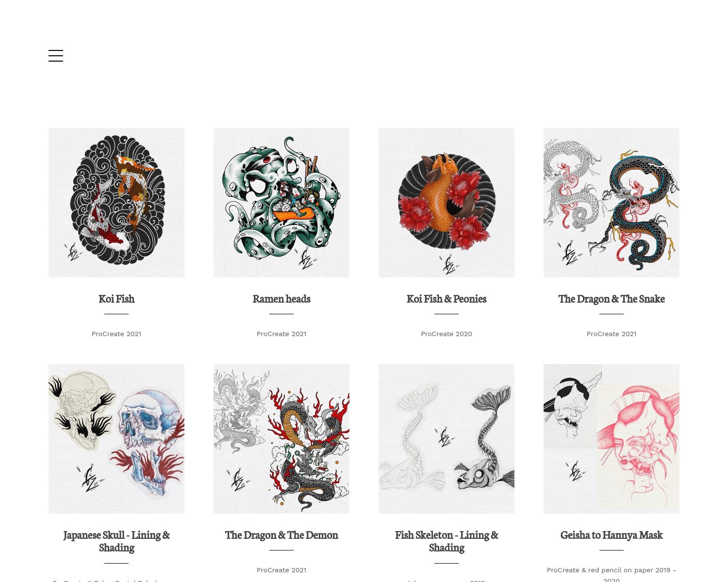The width and height of the screenshot is (728, 582).
Task: Open the Japanese Skull artwork thumbnail
Action: pyautogui.click(x=116, y=439)
